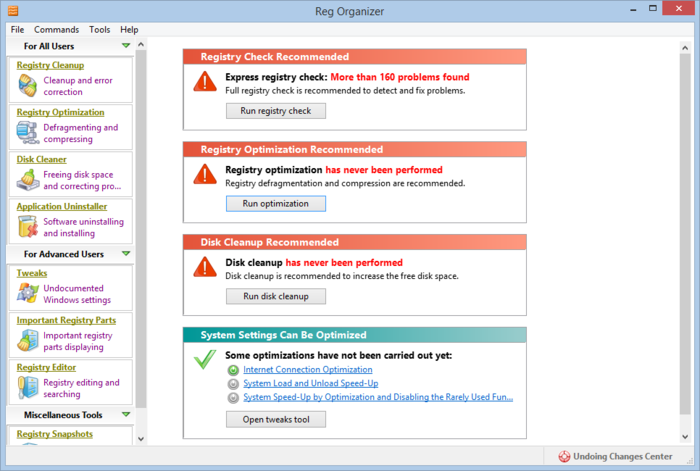
Task: Click the main panel scrollbar down arrow
Action: tap(685, 437)
